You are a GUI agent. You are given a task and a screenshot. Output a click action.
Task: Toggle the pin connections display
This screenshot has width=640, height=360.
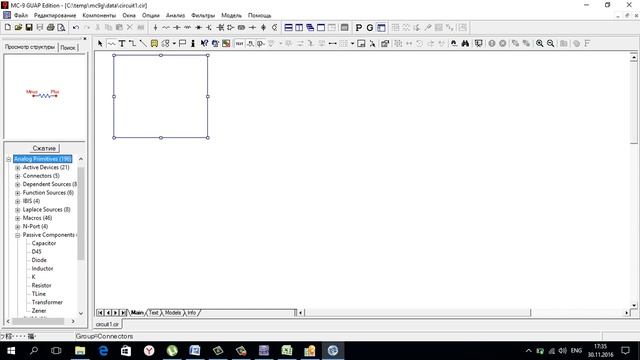point(333,43)
